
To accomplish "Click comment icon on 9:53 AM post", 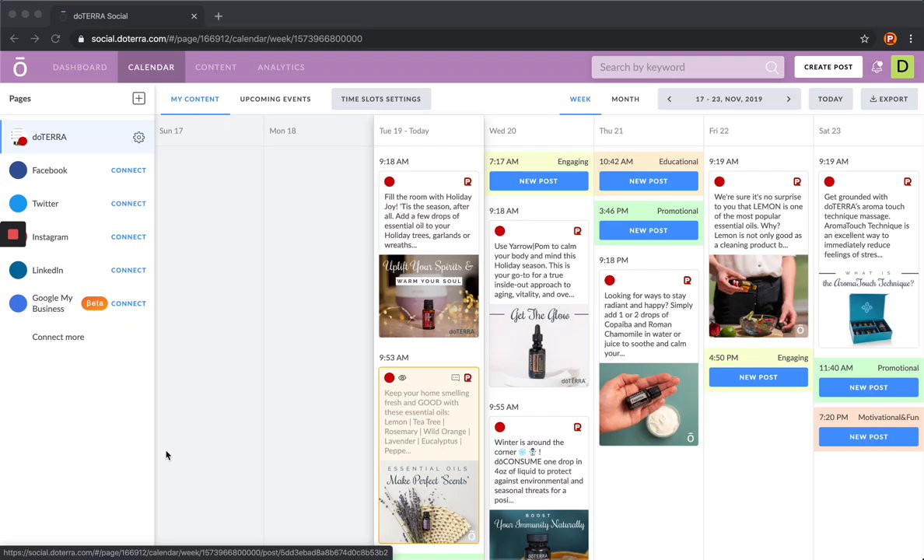I will point(456,378).
